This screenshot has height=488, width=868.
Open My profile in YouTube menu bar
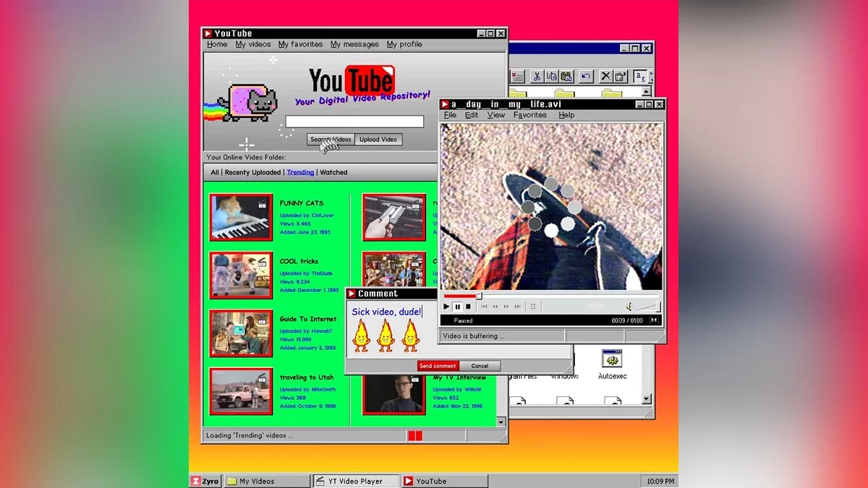click(404, 44)
